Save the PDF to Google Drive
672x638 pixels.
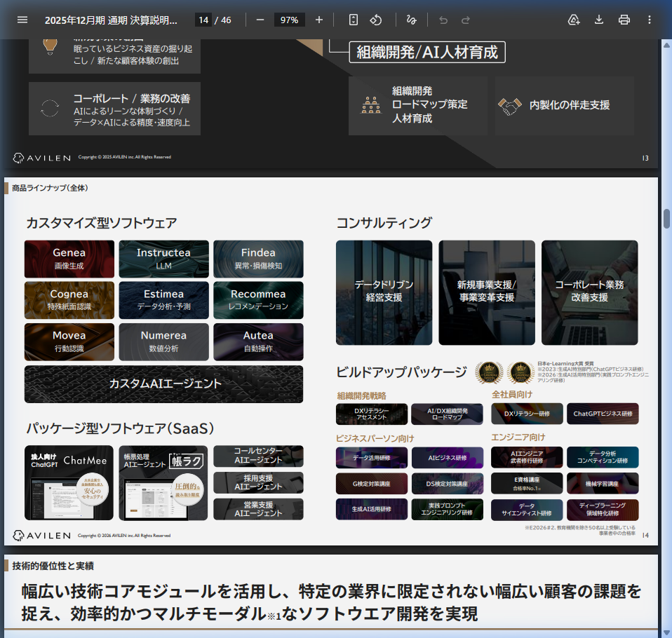pos(574,20)
